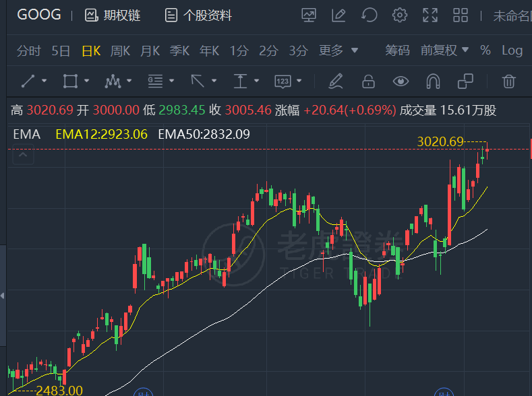Click the GOOG ticker symbol
This screenshot has height=396, width=532.
pos(39,15)
